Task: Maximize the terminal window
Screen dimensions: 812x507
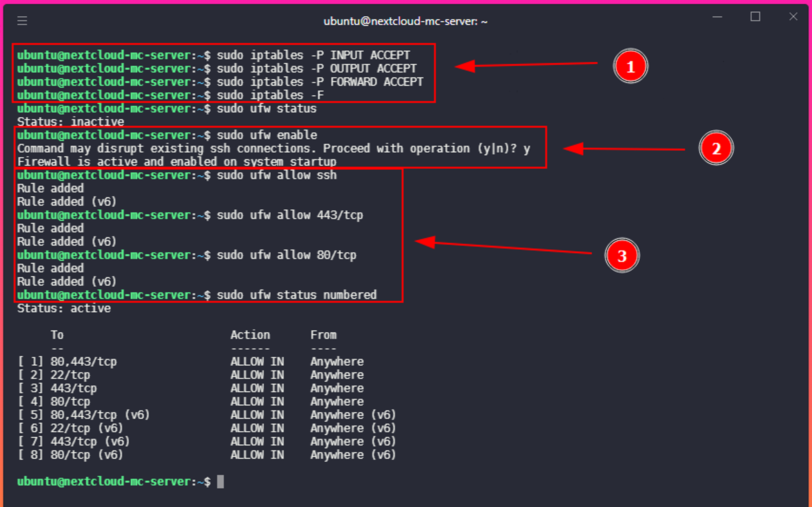Action: pyautogui.click(x=755, y=17)
